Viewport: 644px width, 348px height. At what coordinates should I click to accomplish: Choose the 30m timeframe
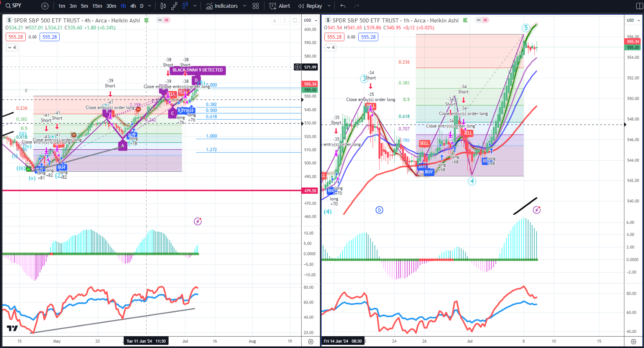(111, 6)
